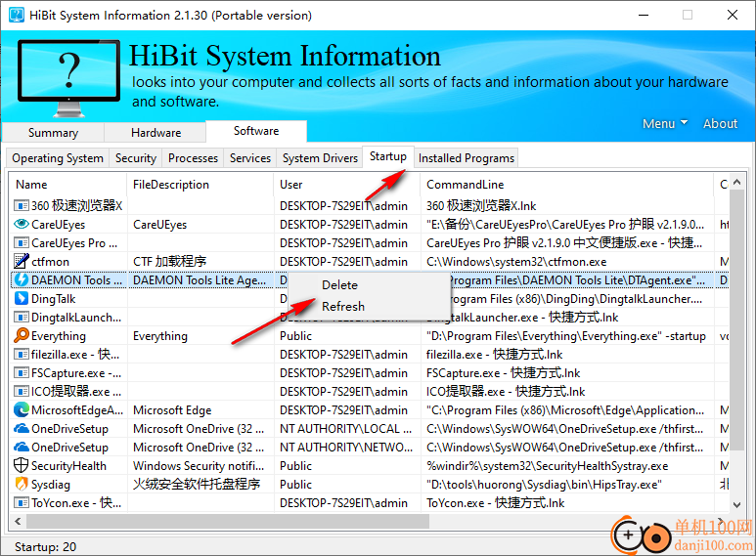756x556 pixels.
Task: Click the vertical scrollbar down arrow
Action: click(736, 504)
